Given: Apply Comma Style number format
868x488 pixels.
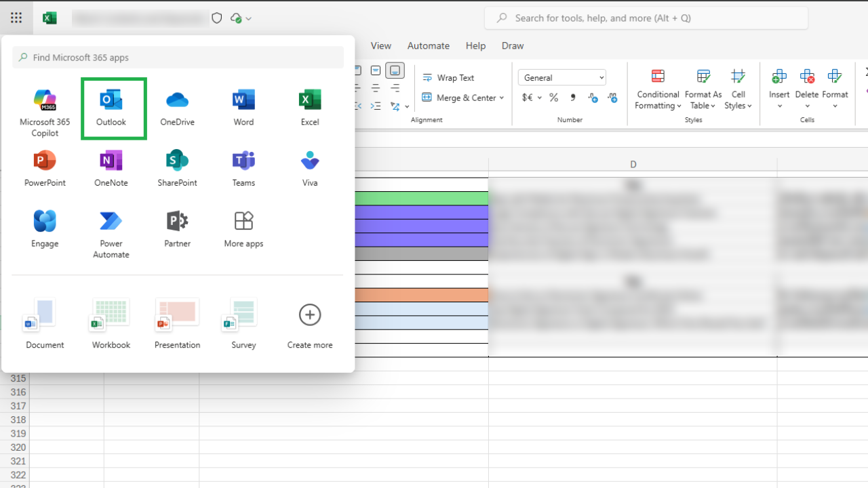Looking at the screenshot, I should 573,98.
